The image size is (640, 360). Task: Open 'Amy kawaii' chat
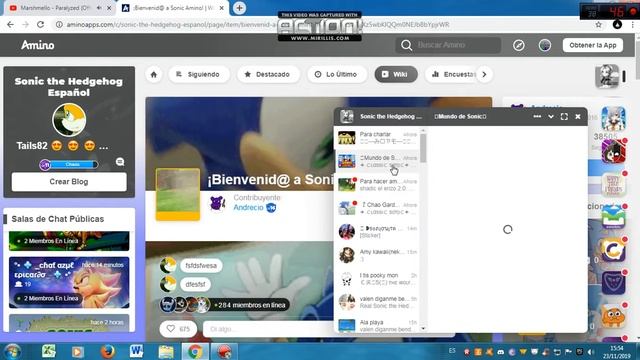tap(376, 255)
